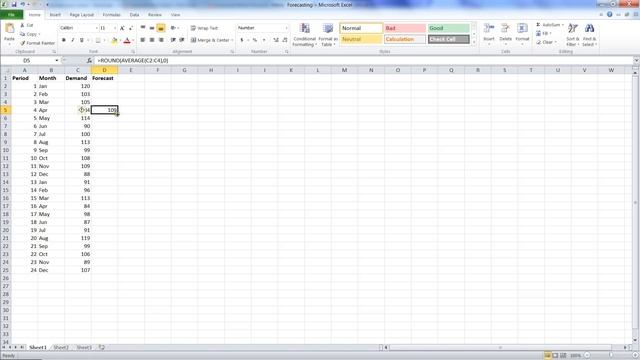Image resolution: width=640 pixels, height=360 pixels.
Task: Click the Excel Help question mark icon
Action: click(609, 14)
